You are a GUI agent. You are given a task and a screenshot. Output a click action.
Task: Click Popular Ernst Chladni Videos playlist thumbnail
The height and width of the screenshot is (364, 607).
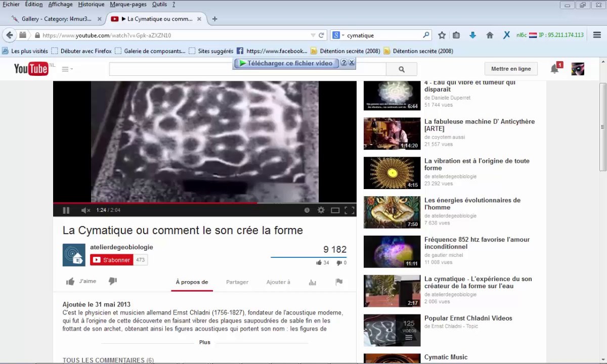point(392,330)
